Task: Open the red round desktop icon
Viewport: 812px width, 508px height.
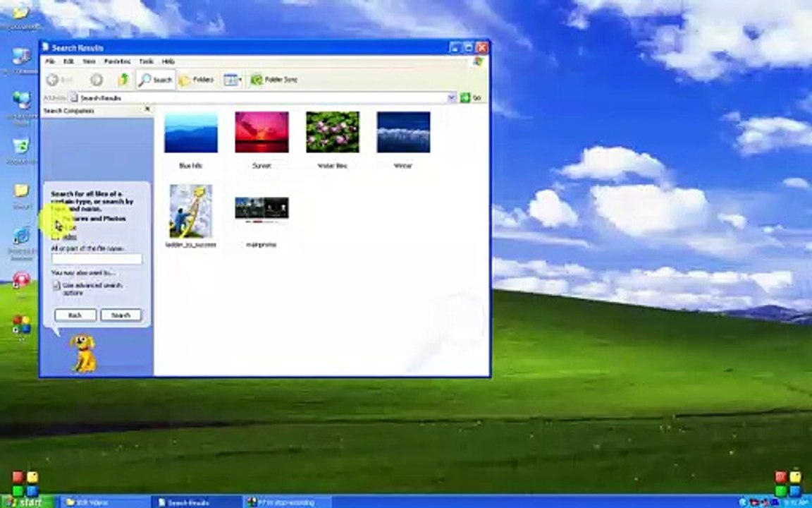Action: pyautogui.click(x=21, y=280)
